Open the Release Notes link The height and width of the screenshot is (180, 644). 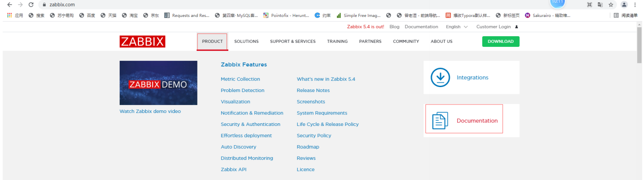click(x=313, y=90)
